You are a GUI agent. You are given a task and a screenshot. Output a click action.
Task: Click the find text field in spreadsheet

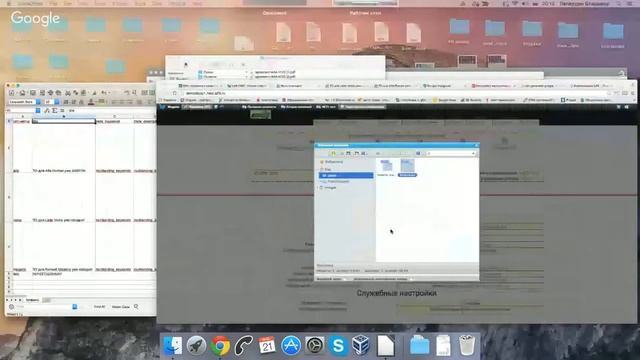(44, 307)
